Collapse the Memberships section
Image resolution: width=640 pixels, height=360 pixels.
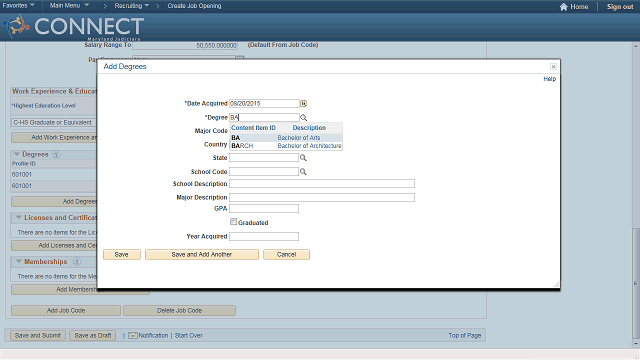pos(18,262)
